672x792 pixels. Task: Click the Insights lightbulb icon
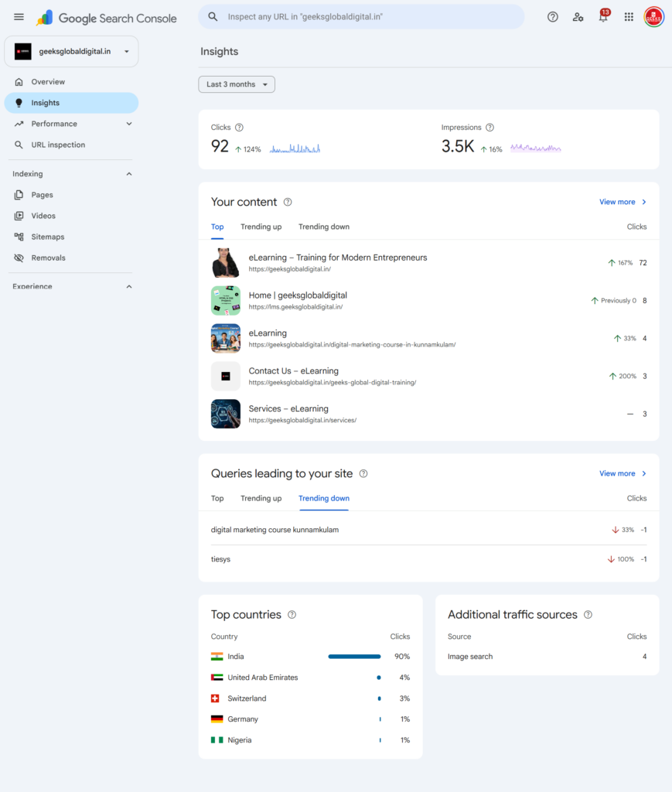[x=19, y=103]
